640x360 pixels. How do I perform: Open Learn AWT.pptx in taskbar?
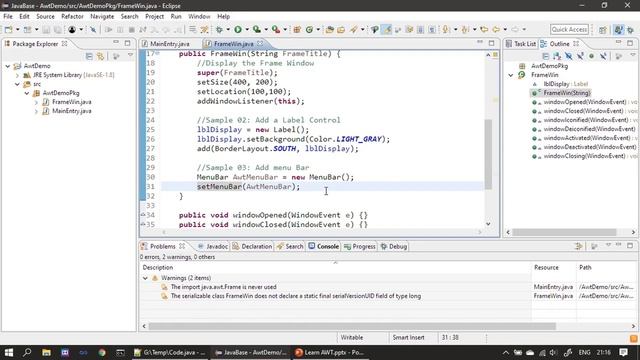pyautogui.click(x=330, y=352)
